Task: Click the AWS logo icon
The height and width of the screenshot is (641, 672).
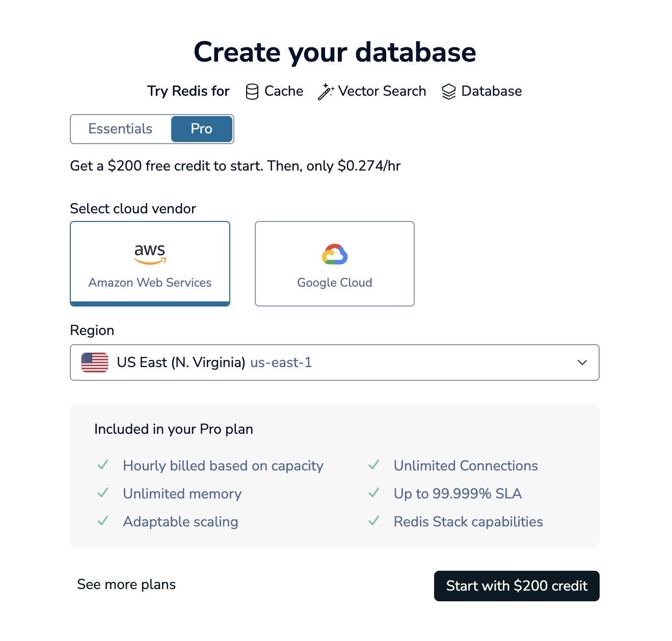Action: click(150, 254)
